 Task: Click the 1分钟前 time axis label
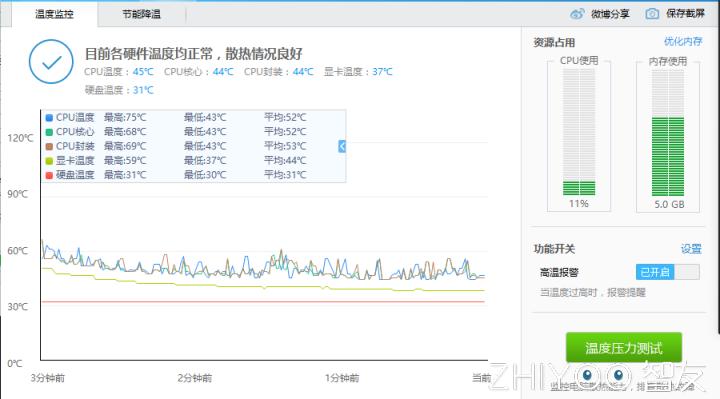click(x=342, y=378)
